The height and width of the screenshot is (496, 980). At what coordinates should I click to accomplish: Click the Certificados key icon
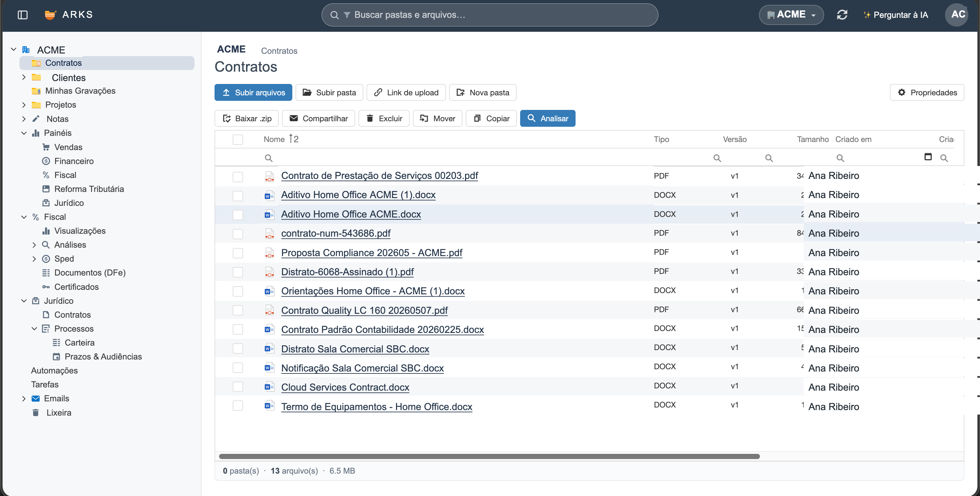[x=46, y=287]
